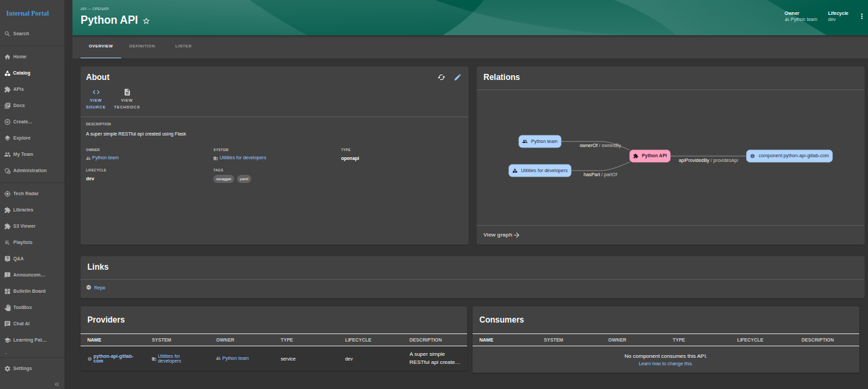Go to Bulletin Board page
868x389 pixels.
[29, 291]
